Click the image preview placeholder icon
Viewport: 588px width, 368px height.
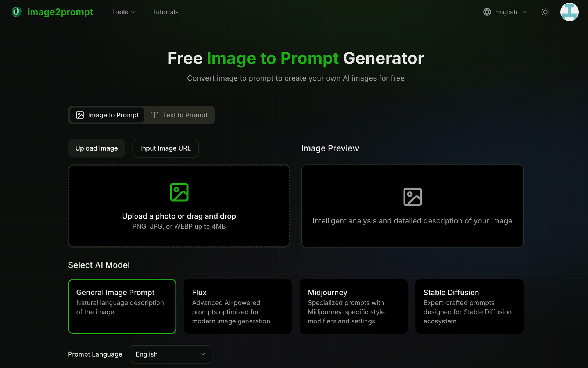413,197
